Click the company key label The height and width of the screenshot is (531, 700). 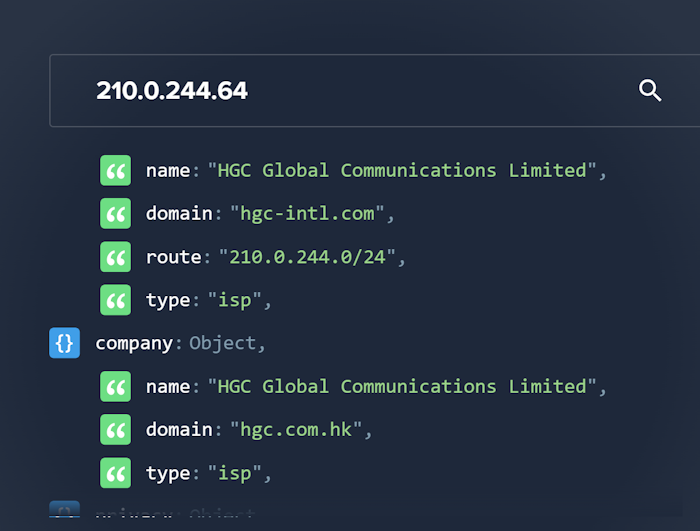pos(134,343)
